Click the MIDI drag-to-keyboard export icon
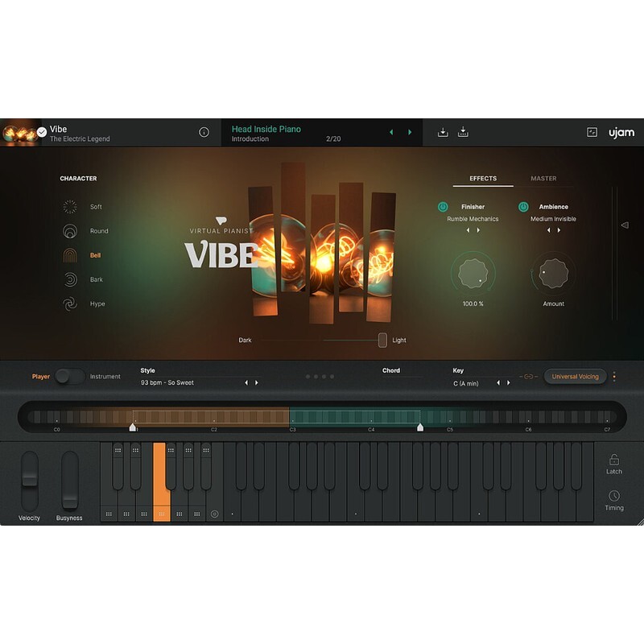This screenshot has width=644, height=644. coord(464,130)
